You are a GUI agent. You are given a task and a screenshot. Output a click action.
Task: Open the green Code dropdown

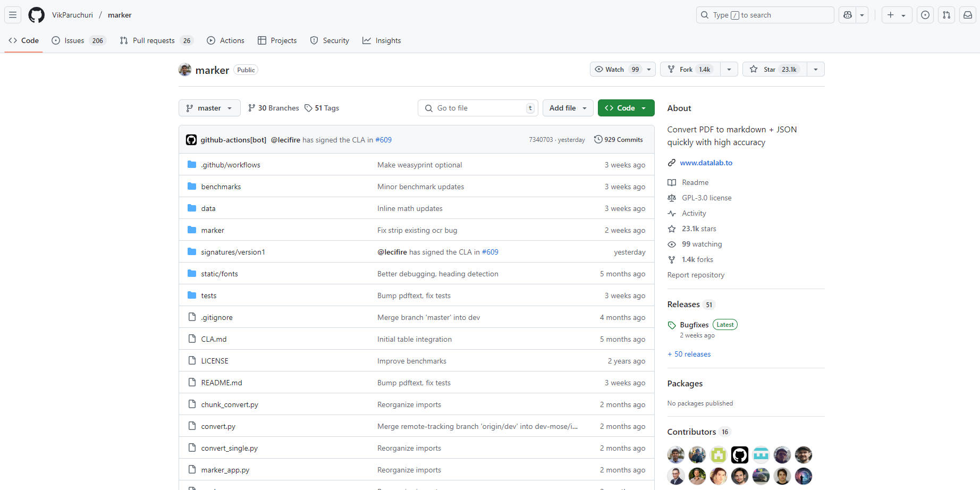point(626,108)
